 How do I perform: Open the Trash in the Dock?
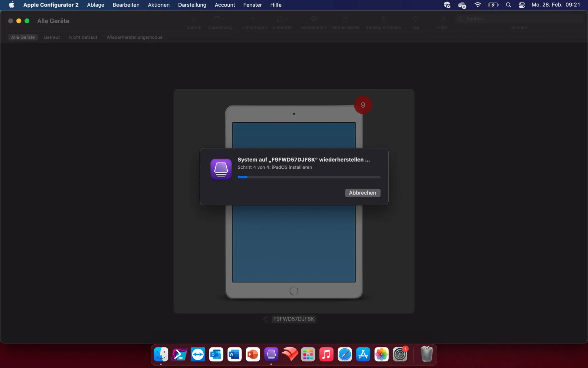(x=427, y=354)
